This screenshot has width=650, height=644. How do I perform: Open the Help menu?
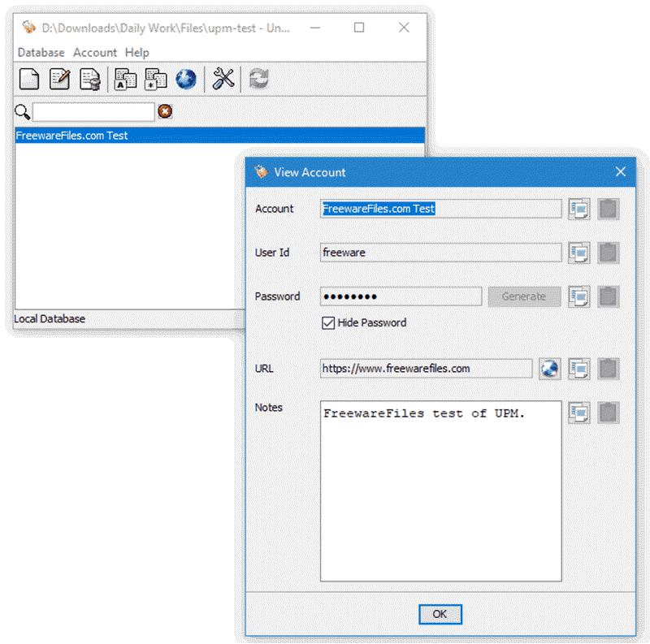point(136,53)
